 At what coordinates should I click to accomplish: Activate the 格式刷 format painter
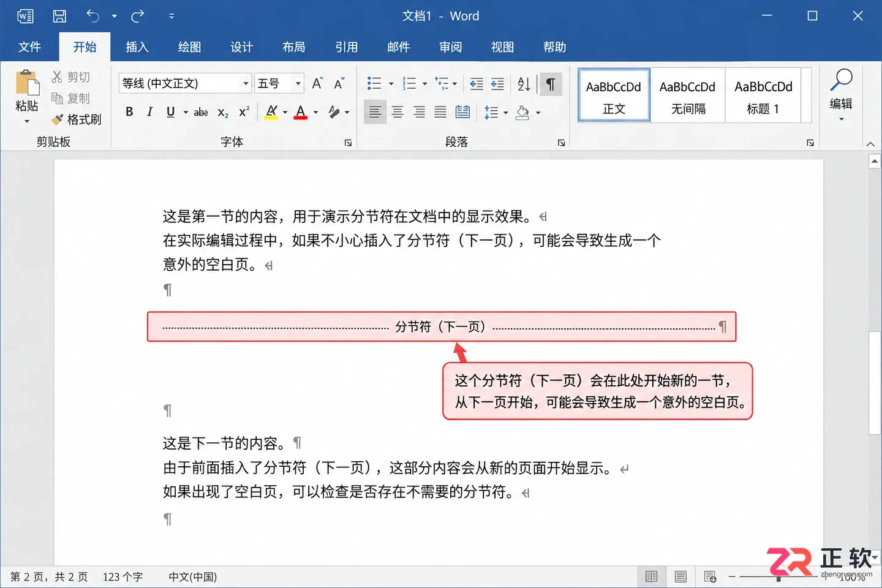[x=77, y=119]
